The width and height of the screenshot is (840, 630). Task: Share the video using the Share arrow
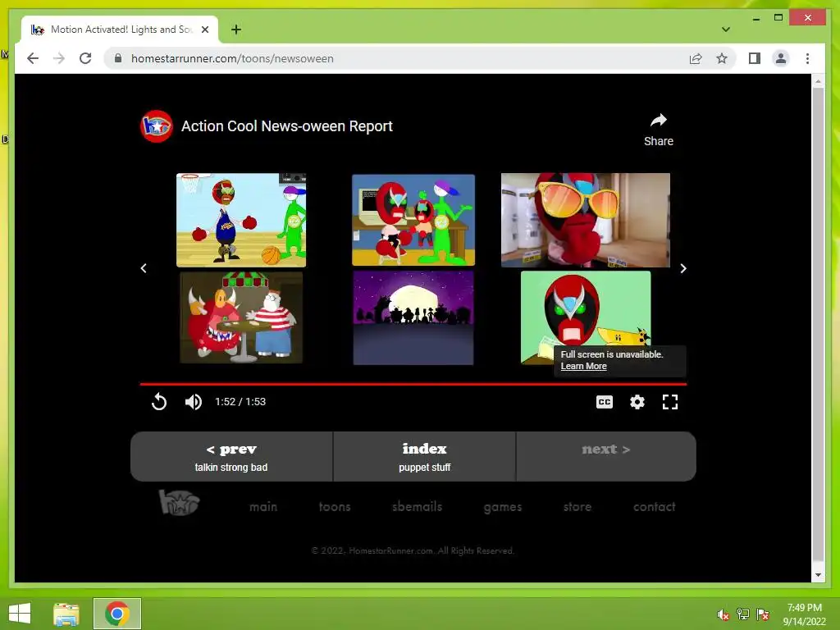click(x=659, y=130)
